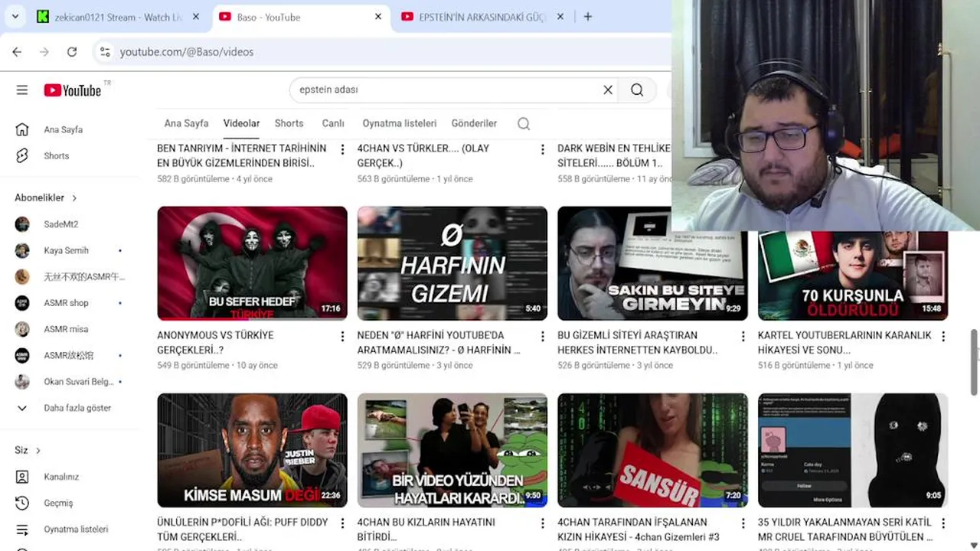Open options menu for KARTEL YOUTUBERLARININ video

(x=943, y=337)
